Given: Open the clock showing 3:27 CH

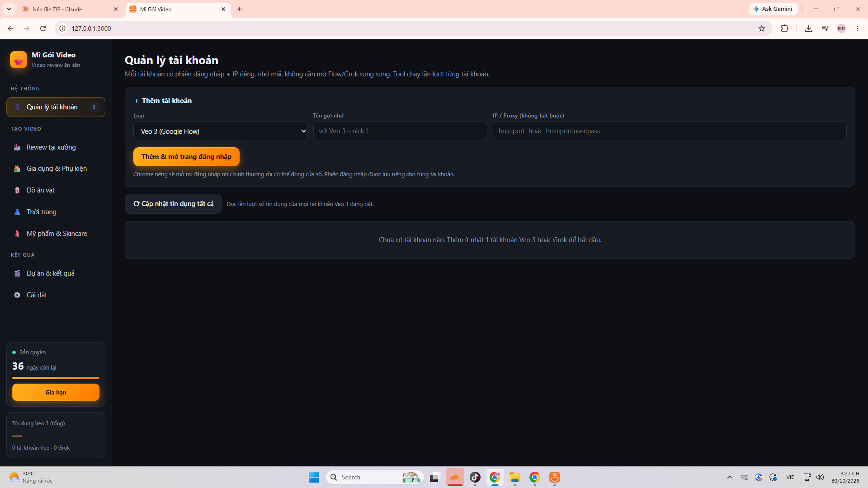Looking at the screenshot, I should 845,477.
